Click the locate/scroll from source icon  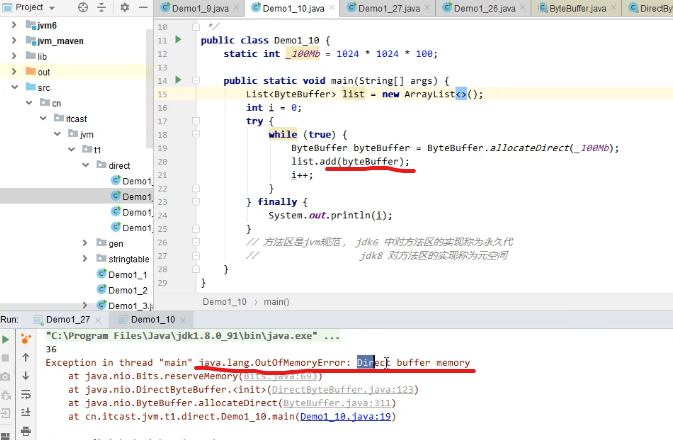pyautogui.click(x=83, y=7)
